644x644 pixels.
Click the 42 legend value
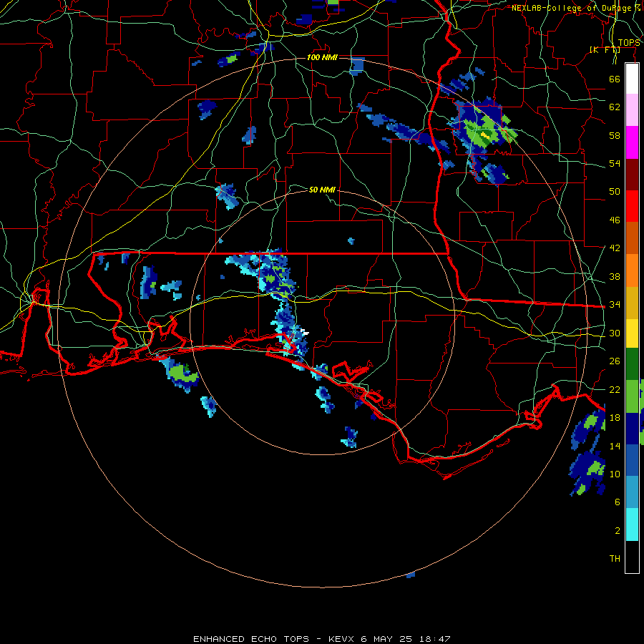615,248
